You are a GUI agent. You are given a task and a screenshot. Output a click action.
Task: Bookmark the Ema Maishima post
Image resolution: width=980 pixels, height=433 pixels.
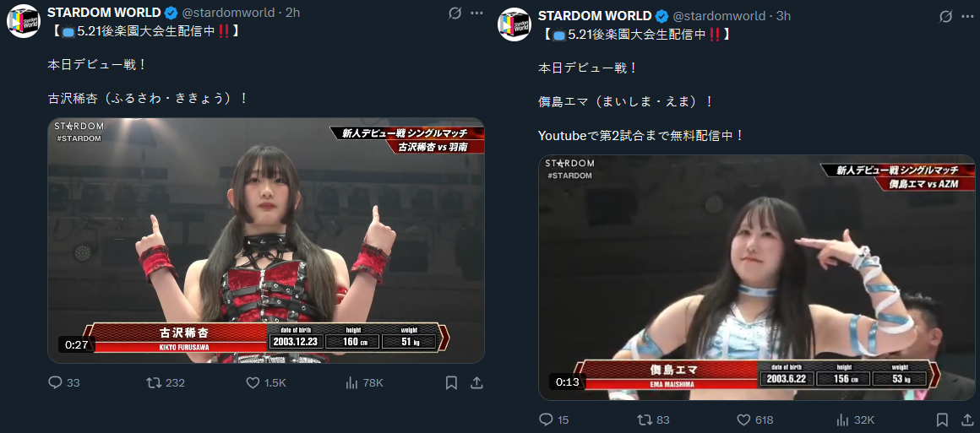click(x=942, y=419)
